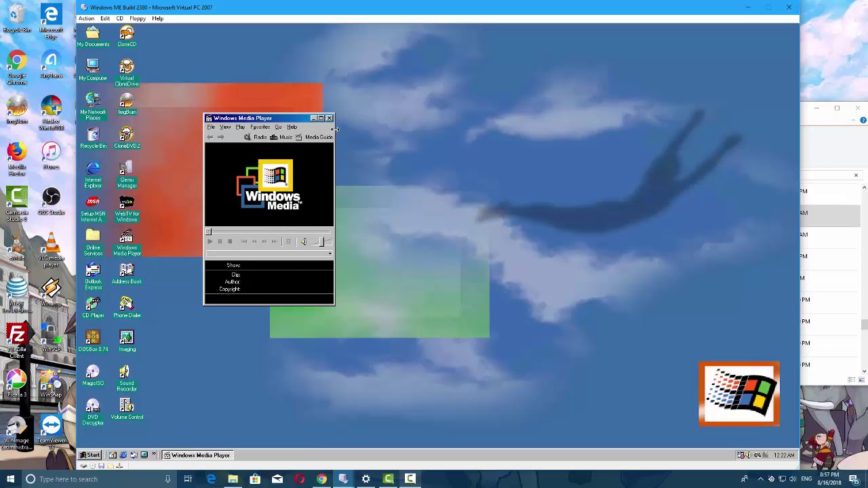Open Help menu in Windows Media Player

tap(292, 127)
